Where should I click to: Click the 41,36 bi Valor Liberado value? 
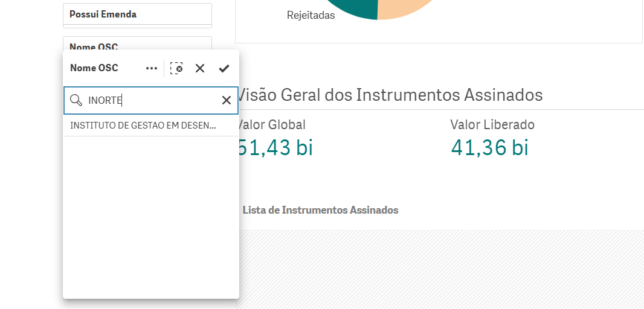click(489, 147)
